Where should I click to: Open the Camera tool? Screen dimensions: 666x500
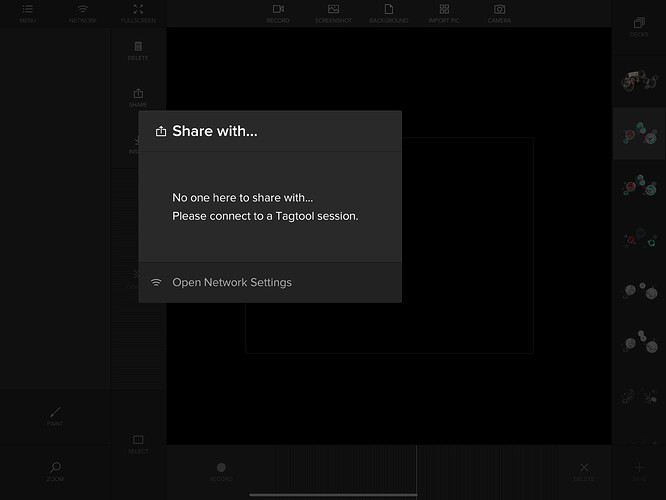(x=499, y=13)
